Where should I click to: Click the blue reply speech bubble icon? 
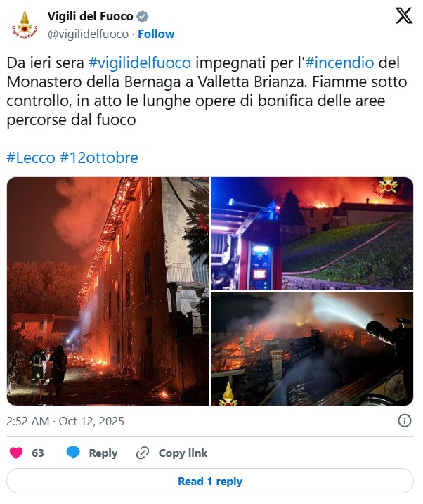(73, 453)
